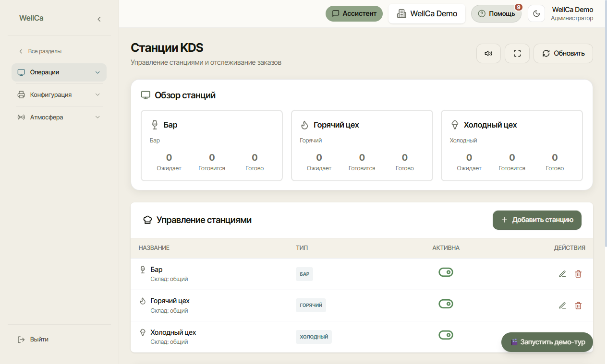Expand the Атмосфера section chevron
Viewport: 607px width, 364px height.
point(97,117)
